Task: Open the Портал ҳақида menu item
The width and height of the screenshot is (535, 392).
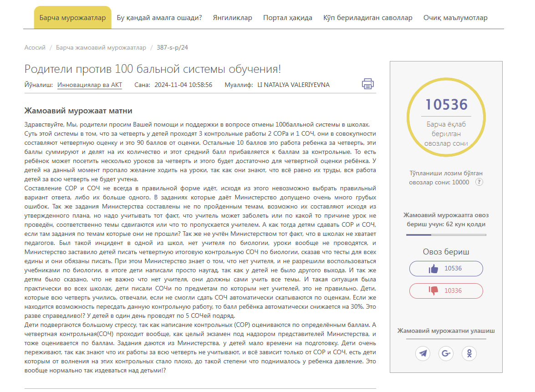Action: tap(287, 18)
